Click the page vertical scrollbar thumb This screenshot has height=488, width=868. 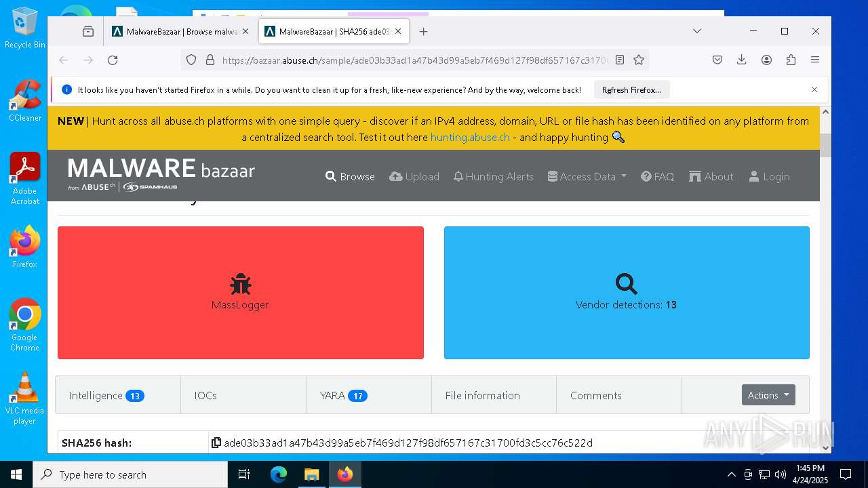(825, 146)
